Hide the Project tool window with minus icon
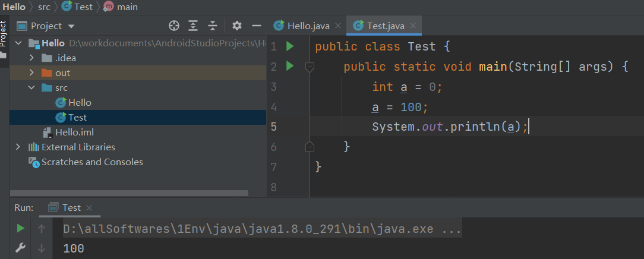Viewport: 644px width, 259px height. pyautogui.click(x=257, y=26)
